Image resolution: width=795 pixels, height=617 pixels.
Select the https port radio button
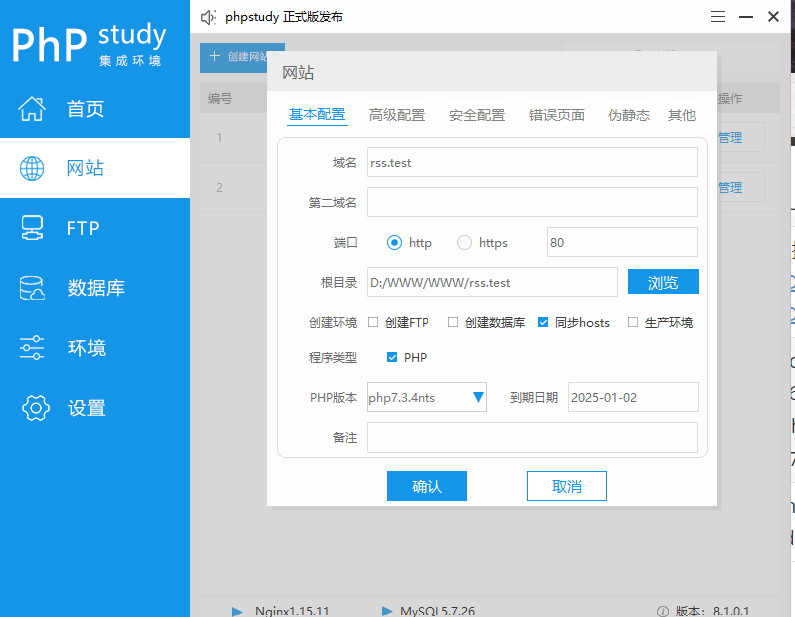(x=464, y=242)
